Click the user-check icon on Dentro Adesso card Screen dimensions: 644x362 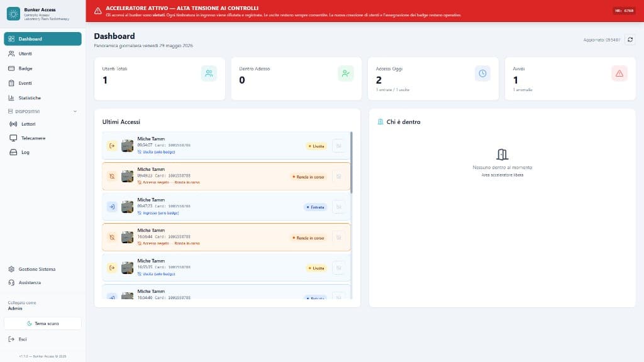pyautogui.click(x=346, y=74)
